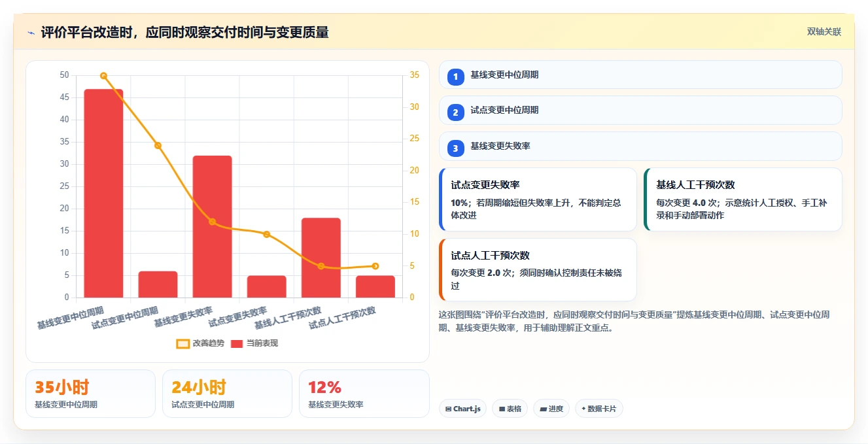Click the summary paragraph starting 这张图围绕
Viewport: 868px width, 444px height.
coord(634,322)
